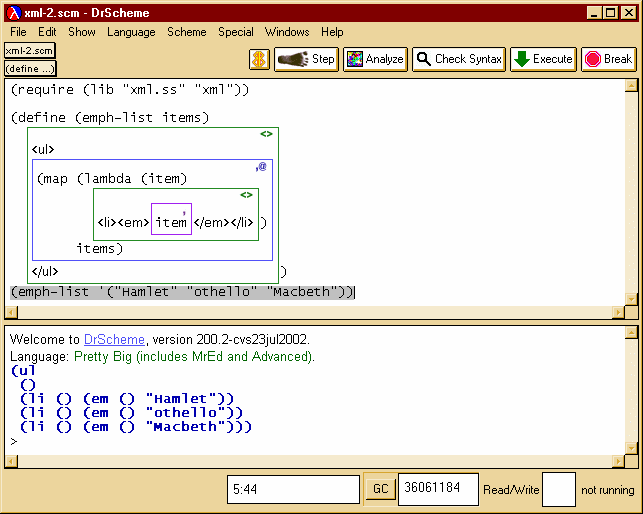Click the (map (lambda (item) text
This screenshot has width=643, height=514.
pyautogui.click(x=112, y=179)
